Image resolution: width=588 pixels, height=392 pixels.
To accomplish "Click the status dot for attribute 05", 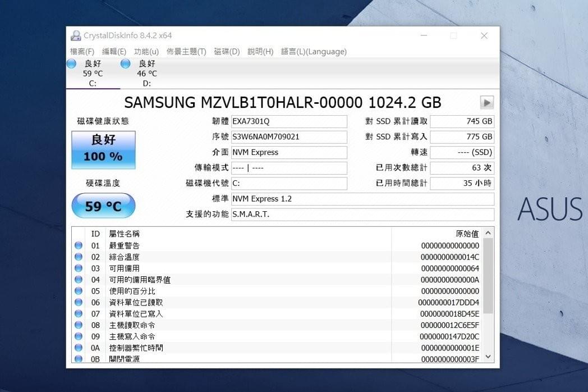I will pyautogui.click(x=79, y=291).
